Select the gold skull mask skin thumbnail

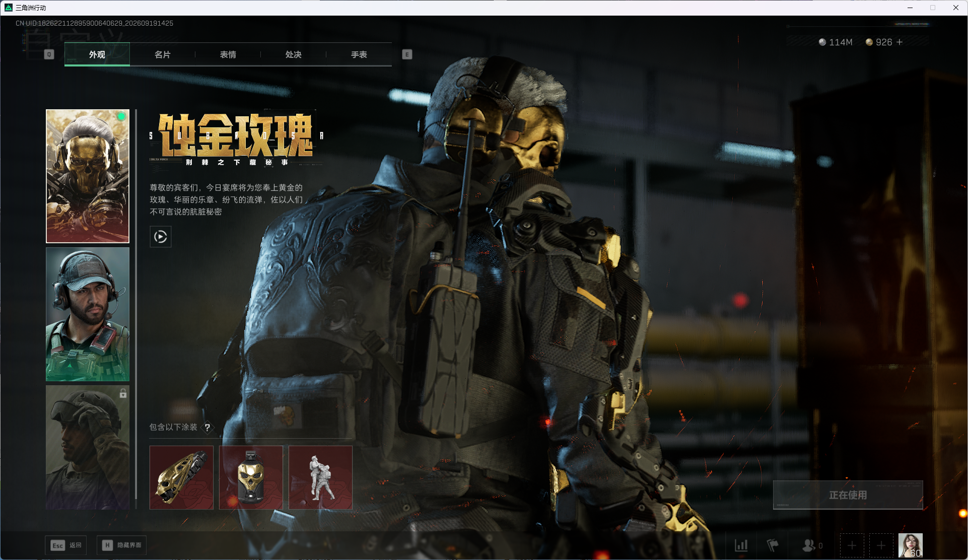pyautogui.click(x=88, y=176)
